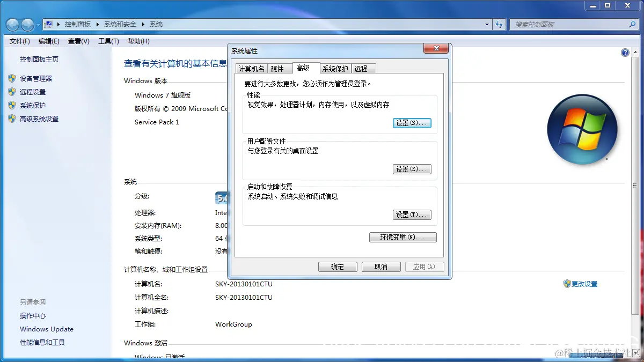
Task: Open 设备管理器 from the sidebar
Action: tap(36, 78)
